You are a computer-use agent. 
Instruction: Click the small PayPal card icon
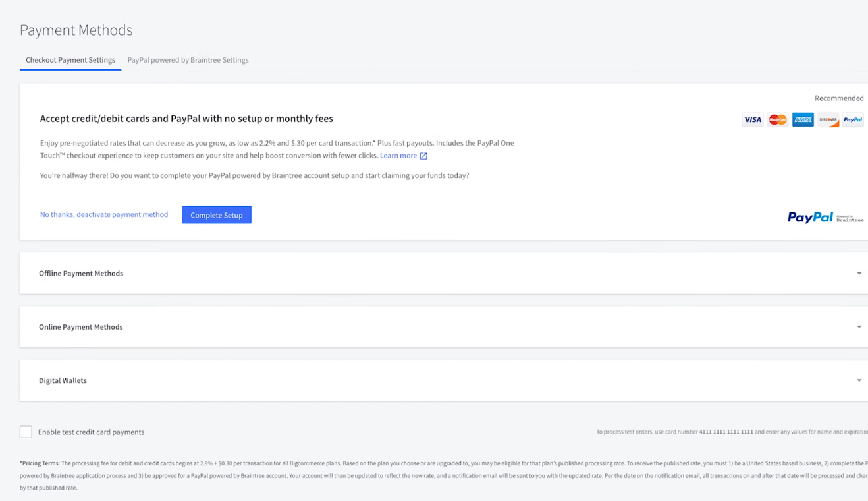(x=853, y=120)
